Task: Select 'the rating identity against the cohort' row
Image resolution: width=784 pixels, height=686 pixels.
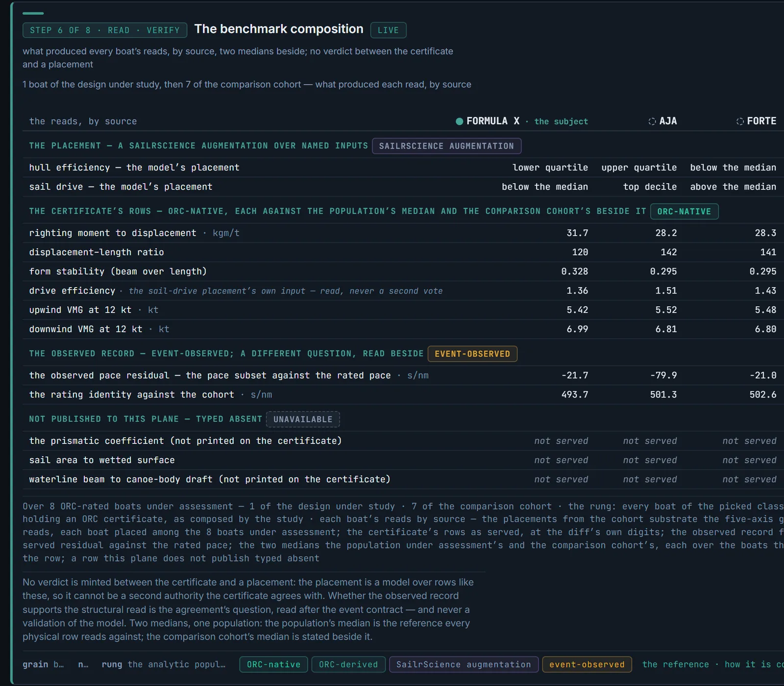Action: pyautogui.click(x=403, y=395)
